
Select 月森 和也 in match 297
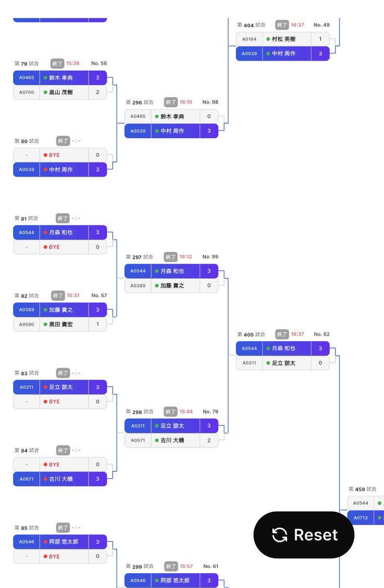171,271
